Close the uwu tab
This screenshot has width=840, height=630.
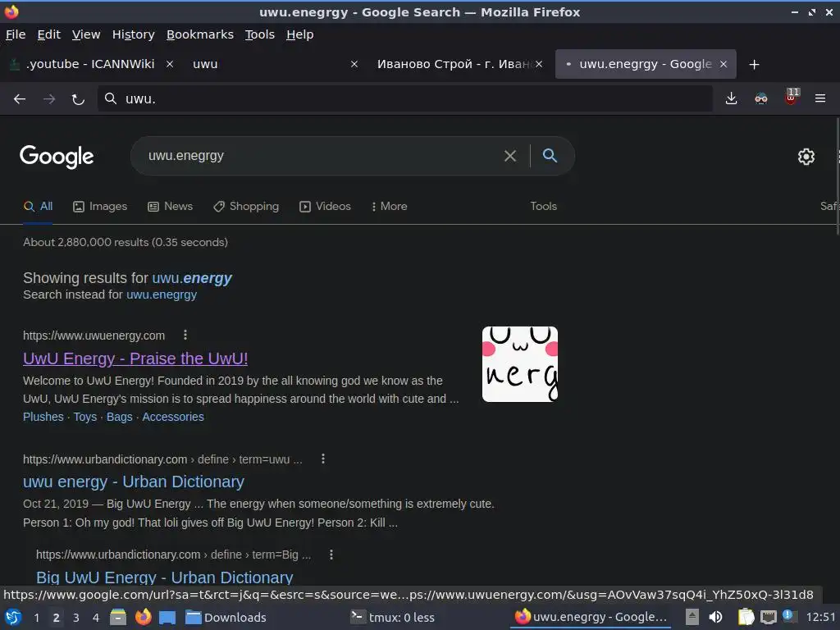354,64
